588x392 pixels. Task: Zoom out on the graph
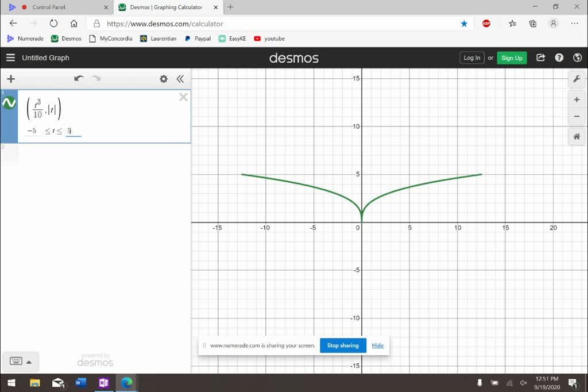point(577,117)
